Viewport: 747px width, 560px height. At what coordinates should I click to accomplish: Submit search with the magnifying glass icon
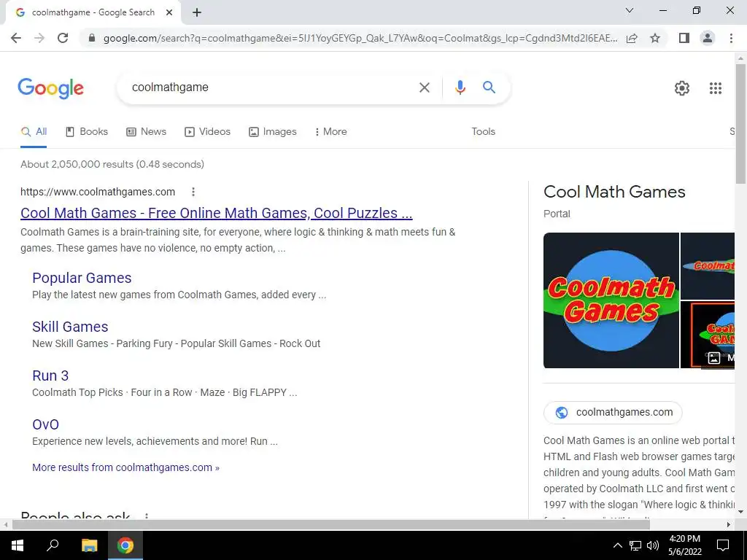point(489,87)
